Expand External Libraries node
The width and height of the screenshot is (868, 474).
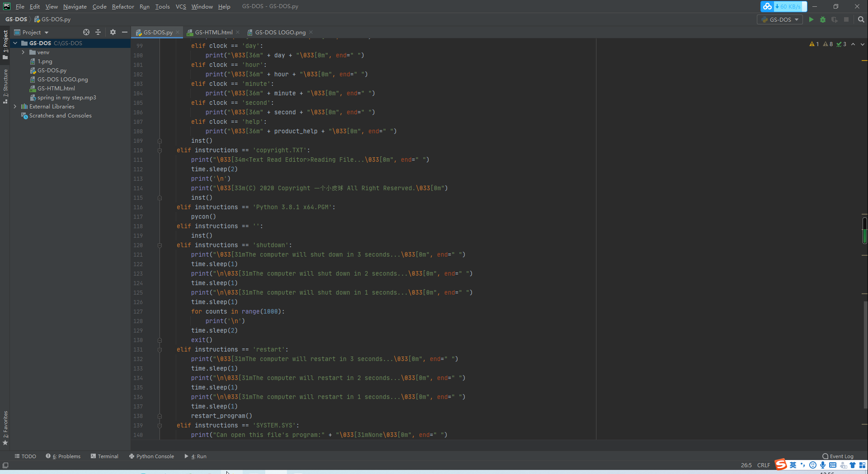point(15,107)
